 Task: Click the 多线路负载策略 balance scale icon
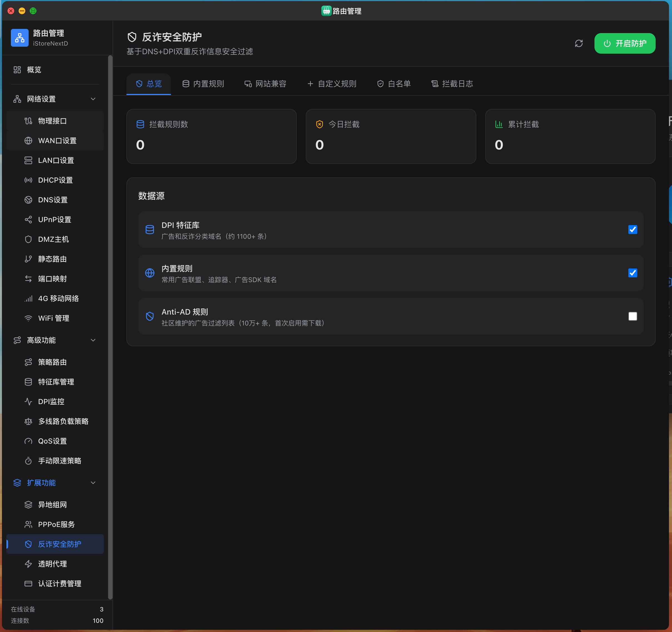[x=28, y=421]
